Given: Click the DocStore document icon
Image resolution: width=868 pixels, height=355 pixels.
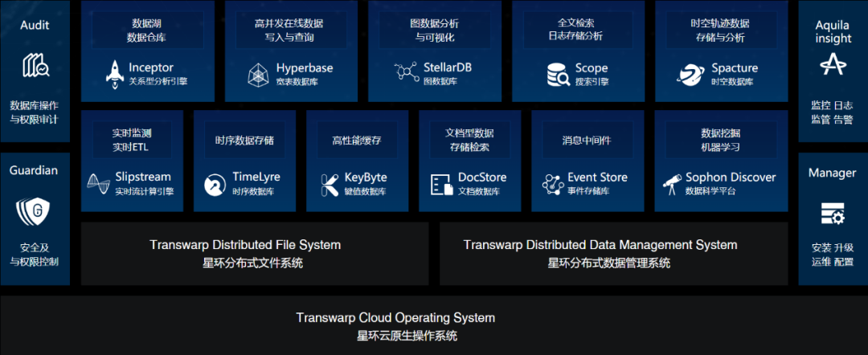Looking at the screenshot, I should (x=441, y=185).
